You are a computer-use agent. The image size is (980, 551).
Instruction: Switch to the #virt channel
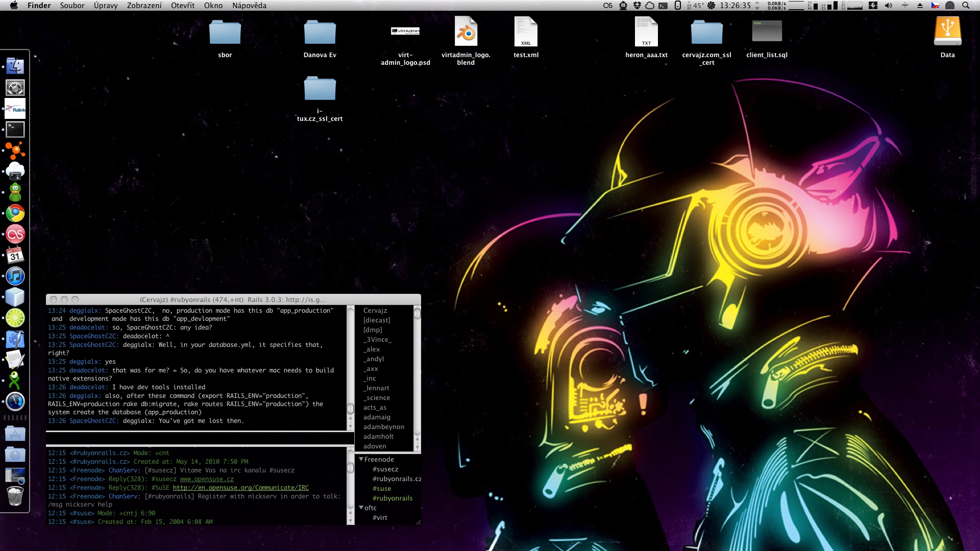click(380, 518)
